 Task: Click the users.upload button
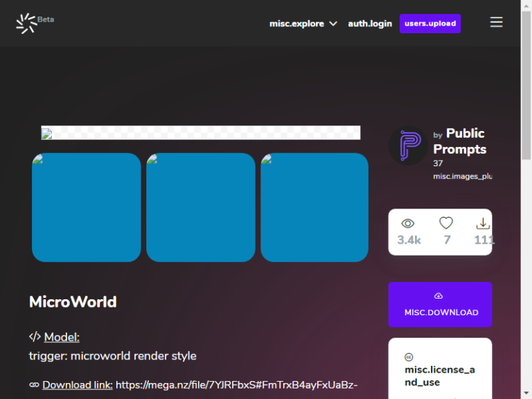430,24
